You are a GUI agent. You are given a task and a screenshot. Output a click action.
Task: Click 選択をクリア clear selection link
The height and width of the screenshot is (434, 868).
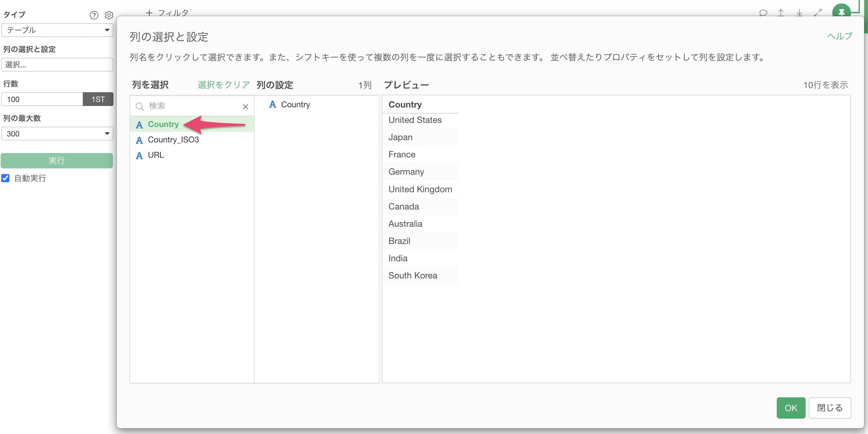click(223, 85)
